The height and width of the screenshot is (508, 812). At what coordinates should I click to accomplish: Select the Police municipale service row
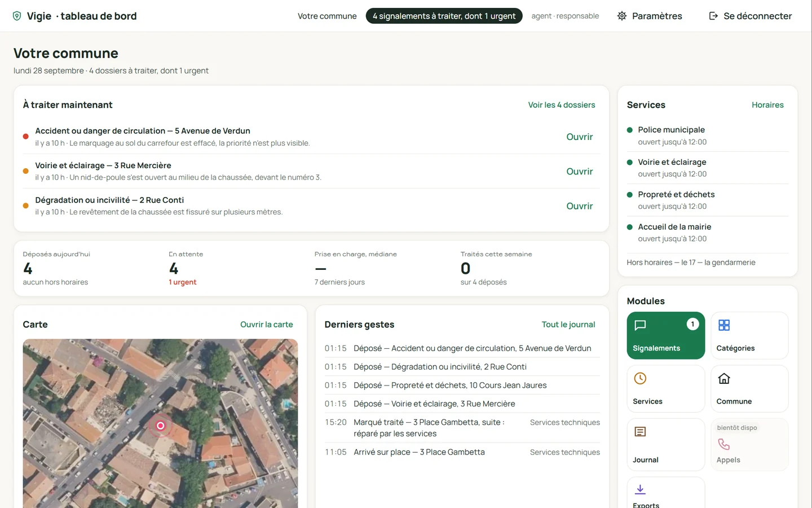[x=708, y=135]
